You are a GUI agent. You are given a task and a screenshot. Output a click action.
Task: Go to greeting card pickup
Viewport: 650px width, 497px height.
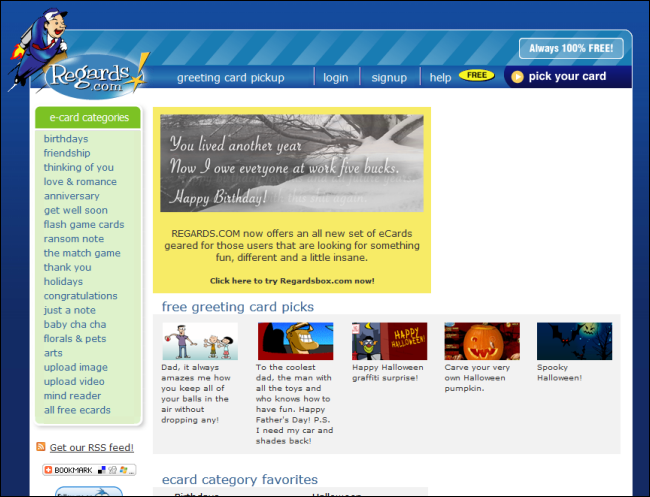pyautogui.click(x=230, y=78)
